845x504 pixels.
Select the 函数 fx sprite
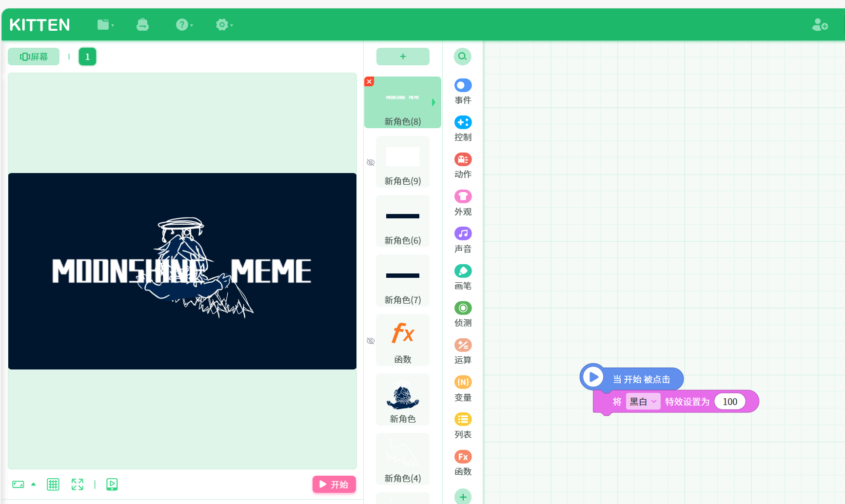click(x=403, y=340)
